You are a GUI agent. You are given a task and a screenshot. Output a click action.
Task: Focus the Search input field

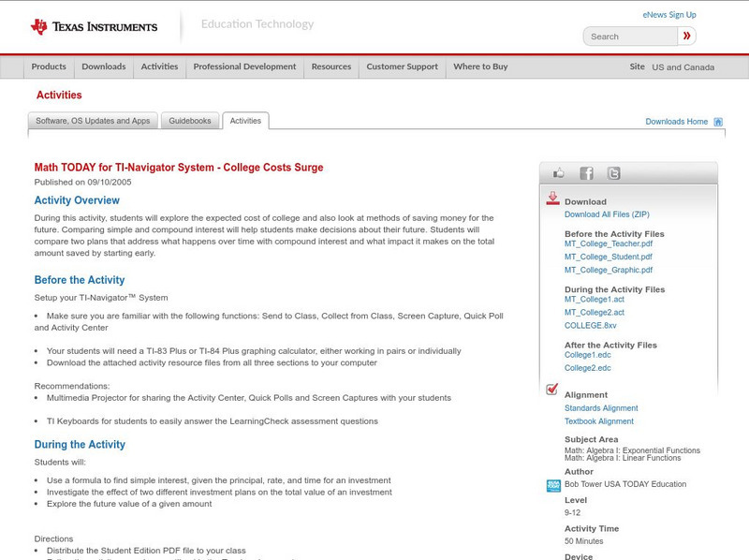tap(630, 37)
